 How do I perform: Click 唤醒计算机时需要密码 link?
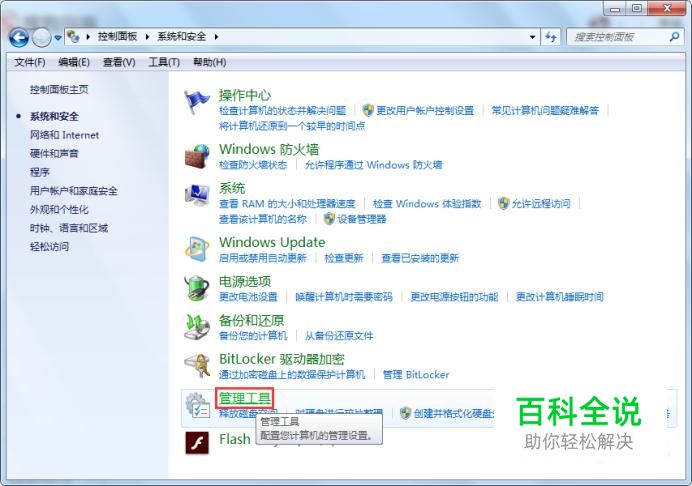point(344,297)
